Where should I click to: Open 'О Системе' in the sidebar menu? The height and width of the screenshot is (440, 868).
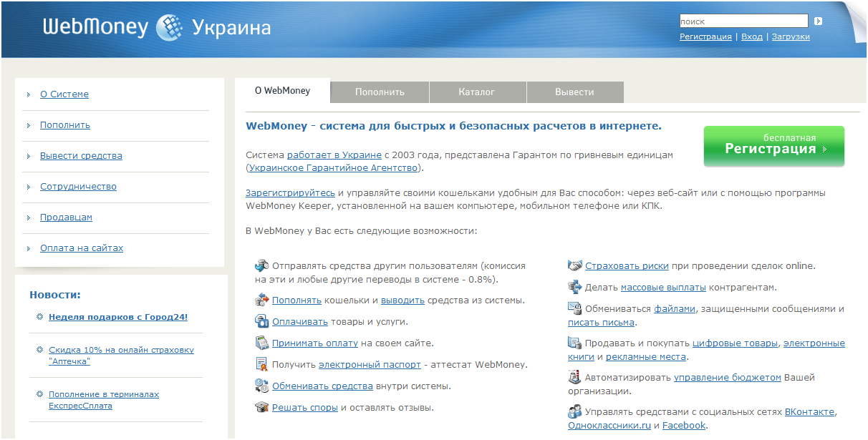(64, 94)
